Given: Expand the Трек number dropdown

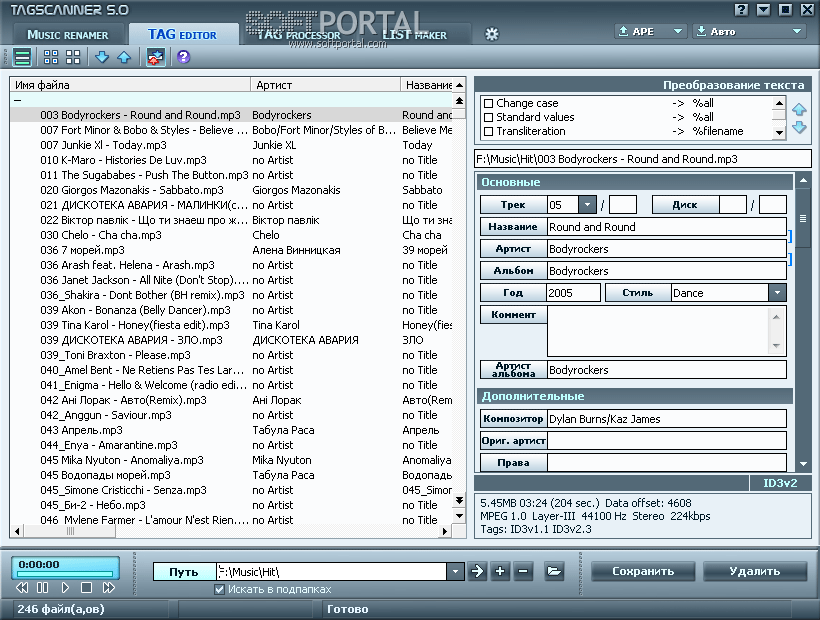Looking at the screenshot, I should click(587, 205).
